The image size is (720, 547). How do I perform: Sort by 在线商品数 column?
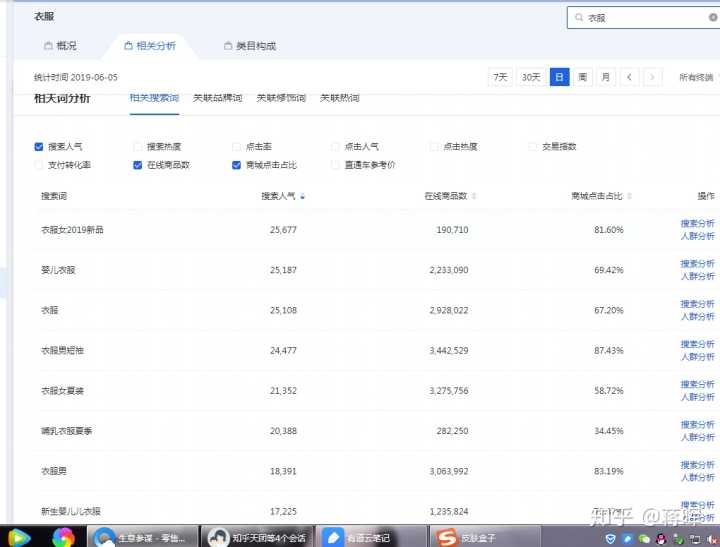click(x=446, y=196)
